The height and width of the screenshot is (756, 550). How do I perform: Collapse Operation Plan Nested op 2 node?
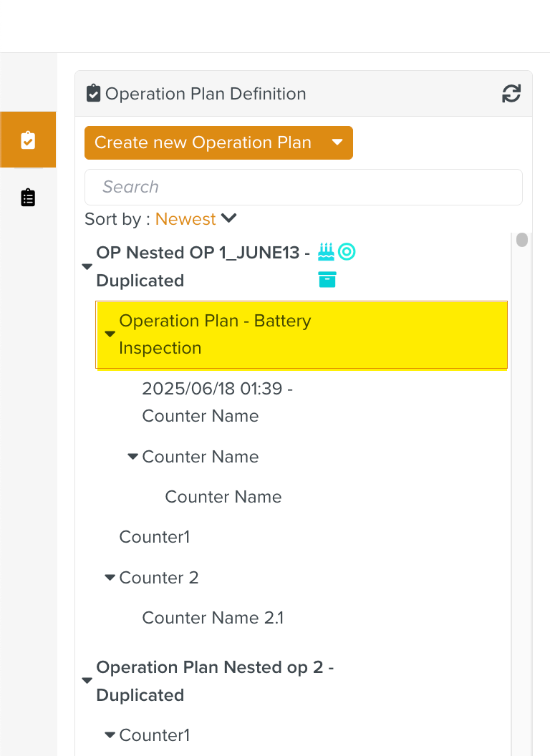[x=87, y=681]
